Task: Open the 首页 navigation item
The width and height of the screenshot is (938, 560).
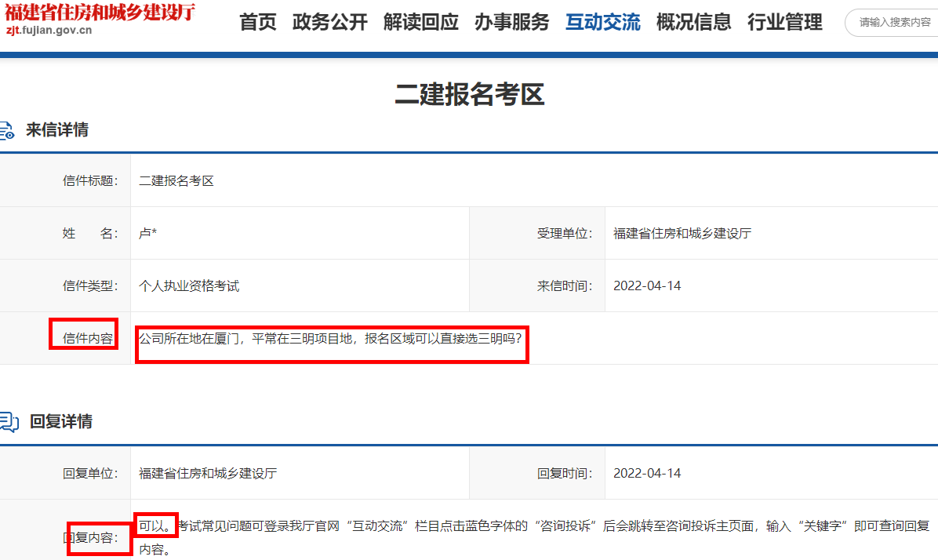Action: [x=257, y=23]
